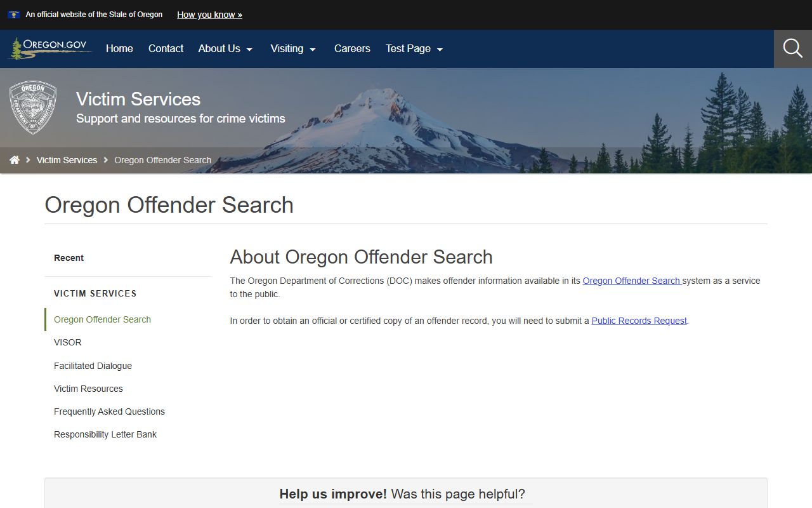Open Frequently Asked Questions sidebar link
Screen dimensions: 812x508
(x=109, y=411)
